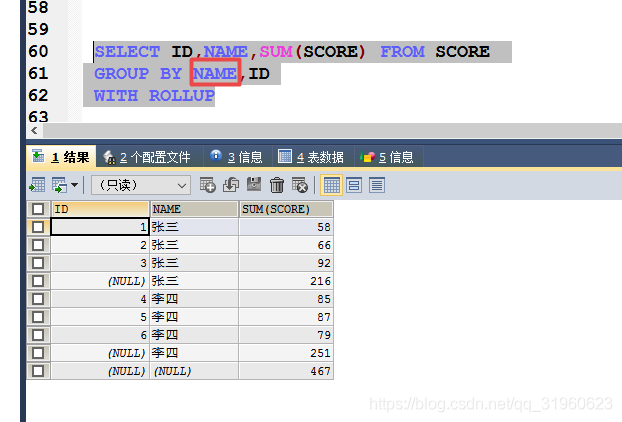Check the row with SUM(SCORE) 467

click(x=38, y=371)
